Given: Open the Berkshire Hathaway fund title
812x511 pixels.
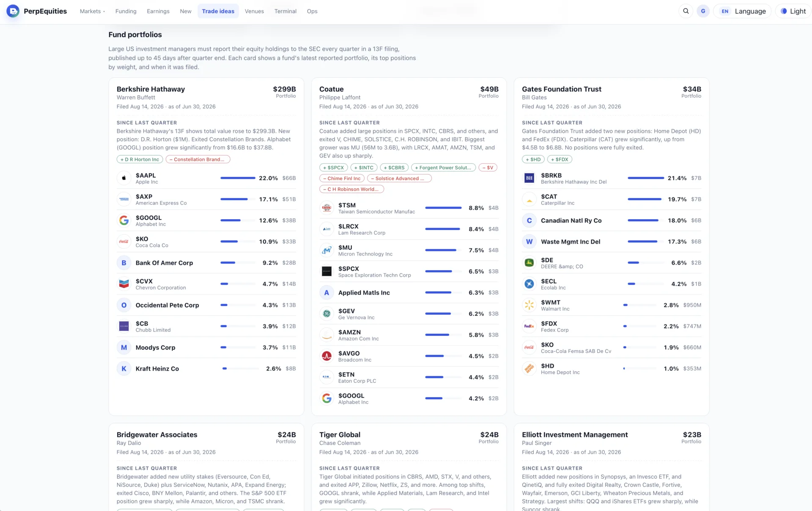Looking at the screenshot, I should pos(151,89).
